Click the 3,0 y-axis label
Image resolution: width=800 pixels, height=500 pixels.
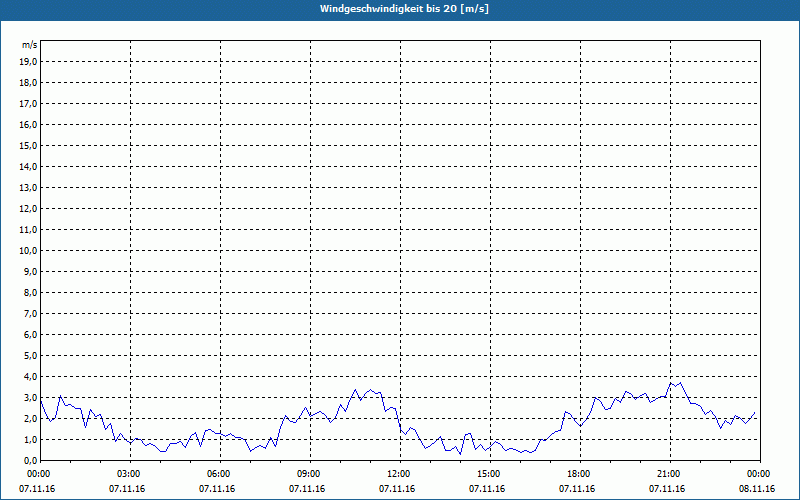[31, 397]
